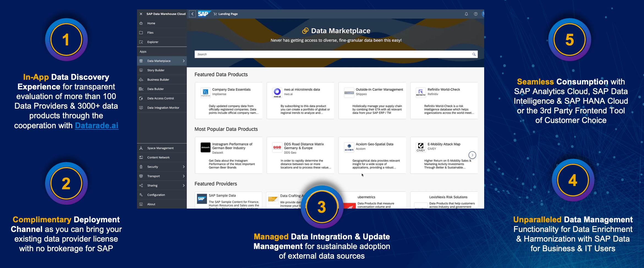Open the Business Builder icon
Image resolution: width=644 pixels, height=268 pixels.
(141, 80)
